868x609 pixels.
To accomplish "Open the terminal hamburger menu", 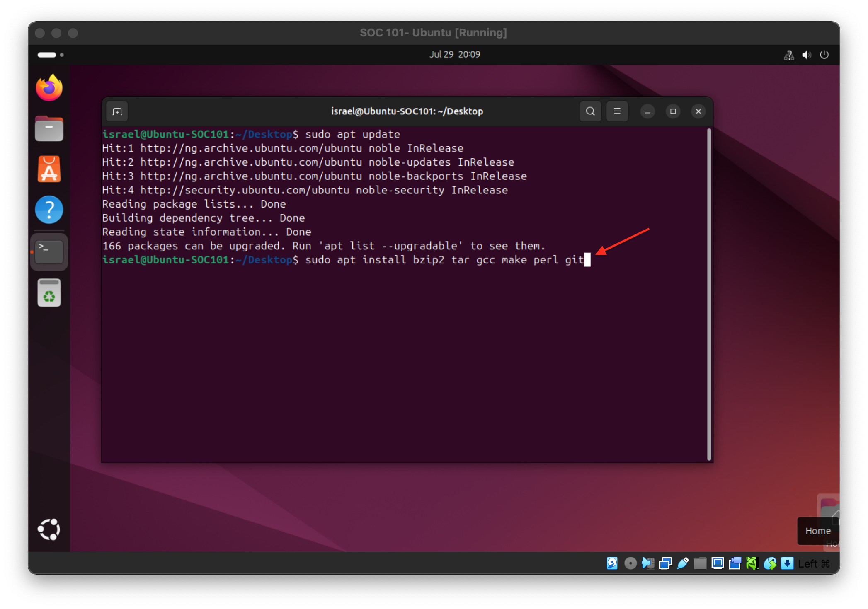I will [617, 111].
